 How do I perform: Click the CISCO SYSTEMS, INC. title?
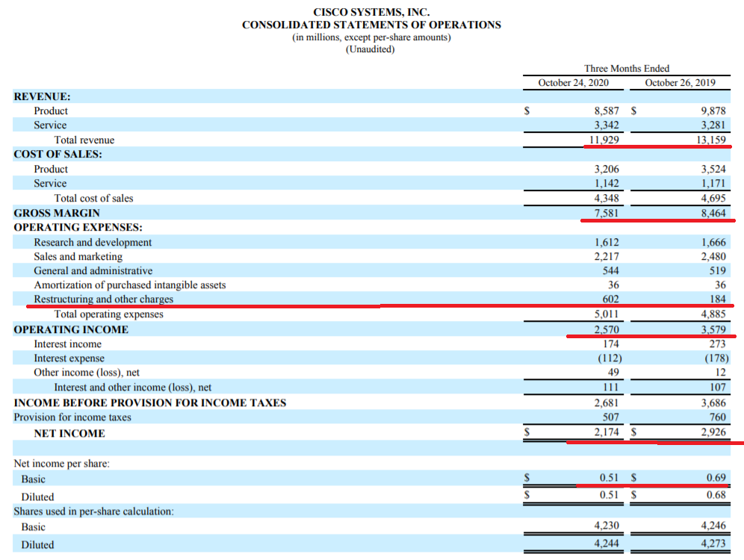[x=371, y=12]
